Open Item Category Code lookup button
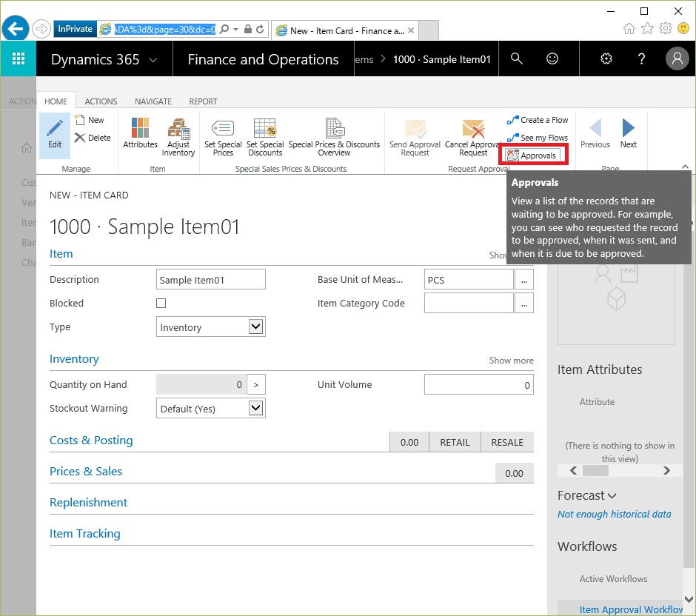Image resolution: width=696 pixels, height=616 pixels. click(524, 303)
